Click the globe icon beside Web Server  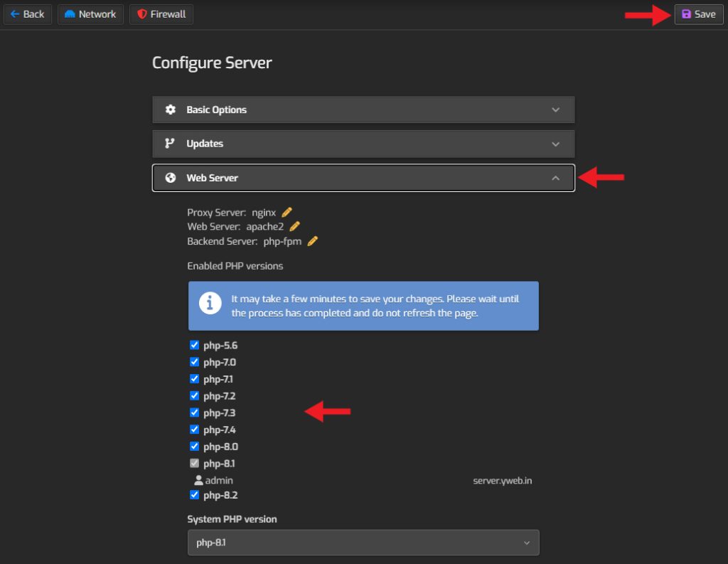point(171,178)
